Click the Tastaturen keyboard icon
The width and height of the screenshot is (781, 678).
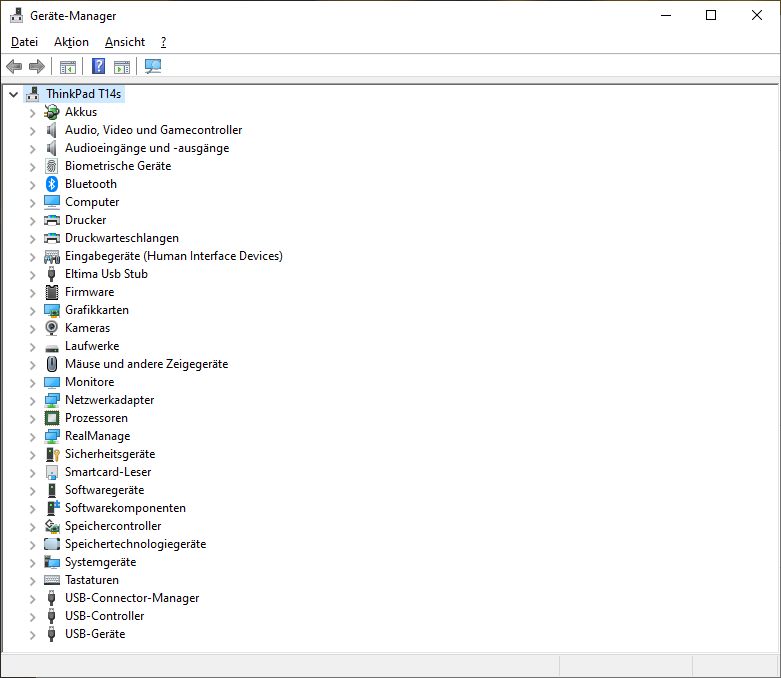click(52, 580)
